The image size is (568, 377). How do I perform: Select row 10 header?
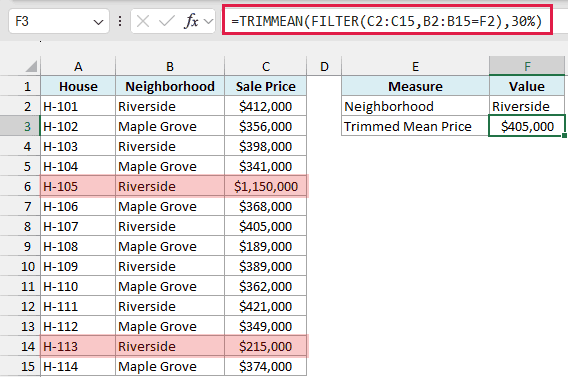point(20,266)
